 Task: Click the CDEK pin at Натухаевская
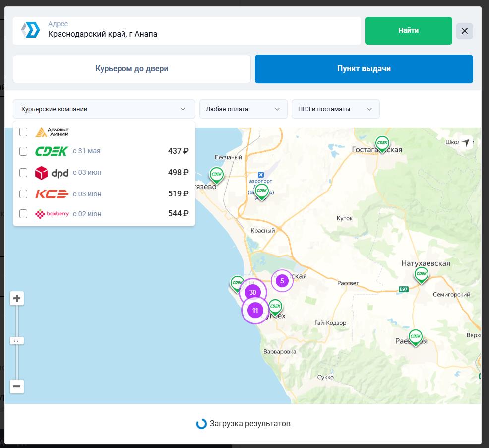pos(421,274)
